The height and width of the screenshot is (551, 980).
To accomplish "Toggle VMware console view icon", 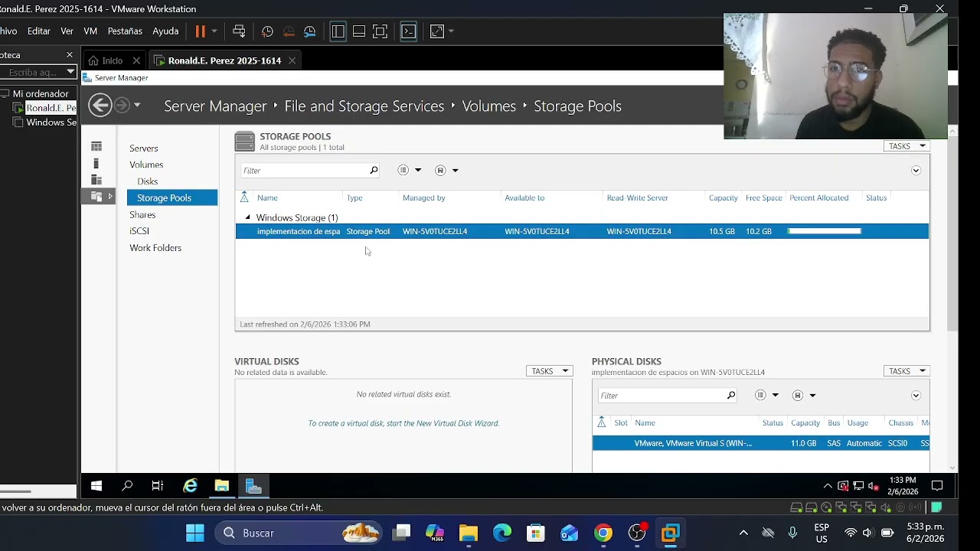I will coord(409,31).
